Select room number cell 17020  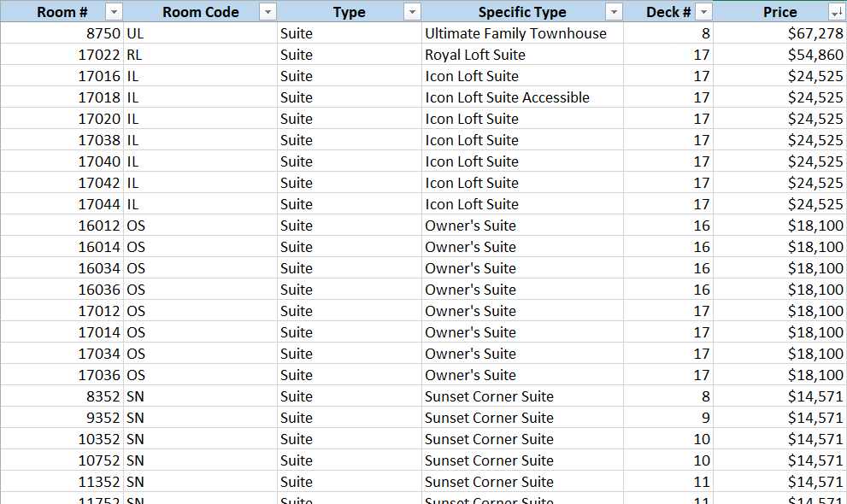[x=62, y=119]
